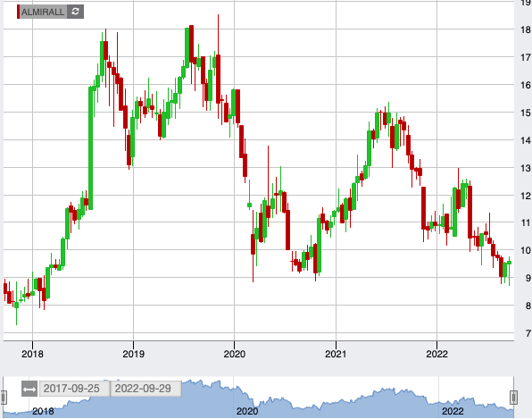532x419 pixels.
Task: Edit the 2022-09-29 end date field
Action: (x=145, y=389)
